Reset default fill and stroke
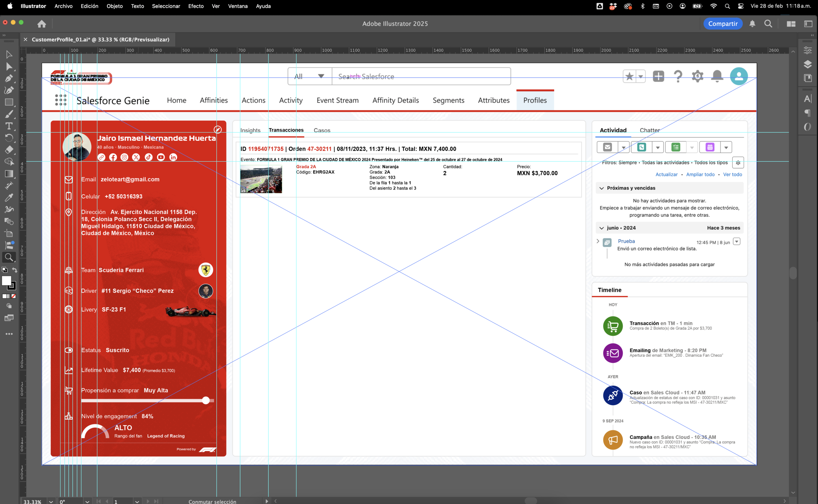818x504 pixels. click(x=4, y=270)
